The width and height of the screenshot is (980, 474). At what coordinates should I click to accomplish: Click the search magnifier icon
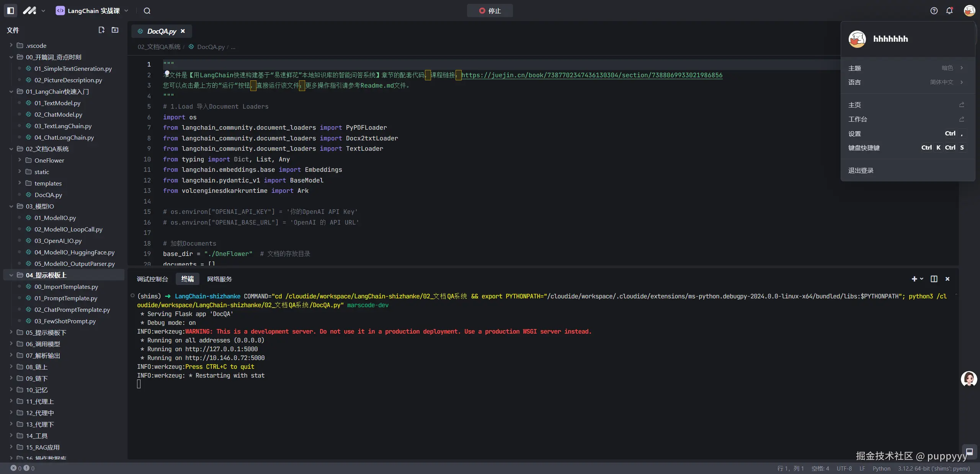(x=147, y=11)
